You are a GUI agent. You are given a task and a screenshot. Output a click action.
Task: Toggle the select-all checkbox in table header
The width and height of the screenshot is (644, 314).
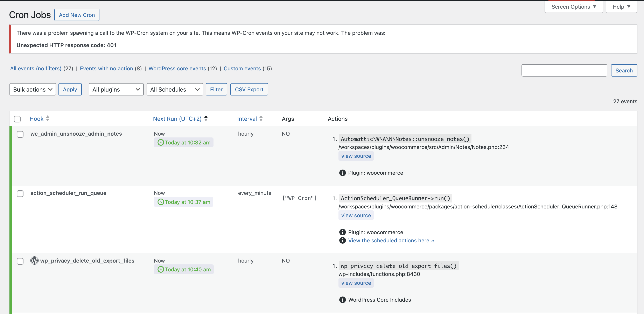coord(17,119)
